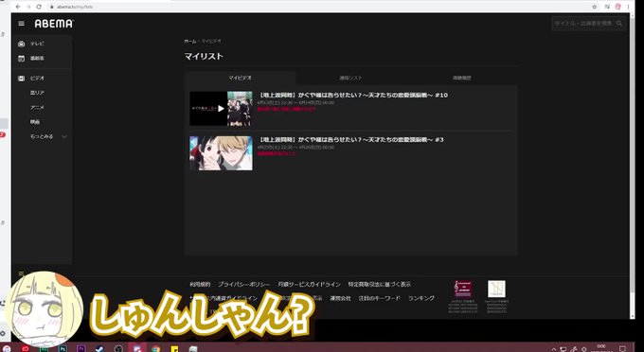The width and height of the screenshot is (644, 352).
Task: Switch to Chrome icon on the taskbar
Action: coord(155,348)
